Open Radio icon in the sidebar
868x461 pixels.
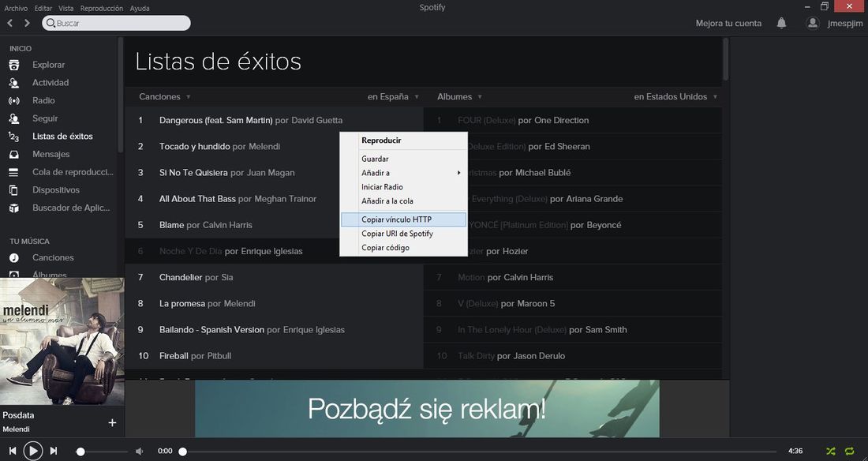click(14, 100)
